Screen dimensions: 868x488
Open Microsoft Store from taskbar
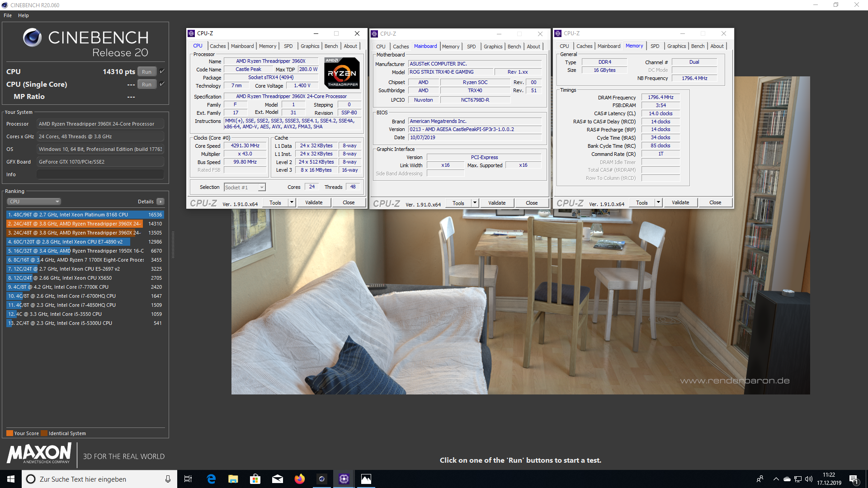coord(255,479)
